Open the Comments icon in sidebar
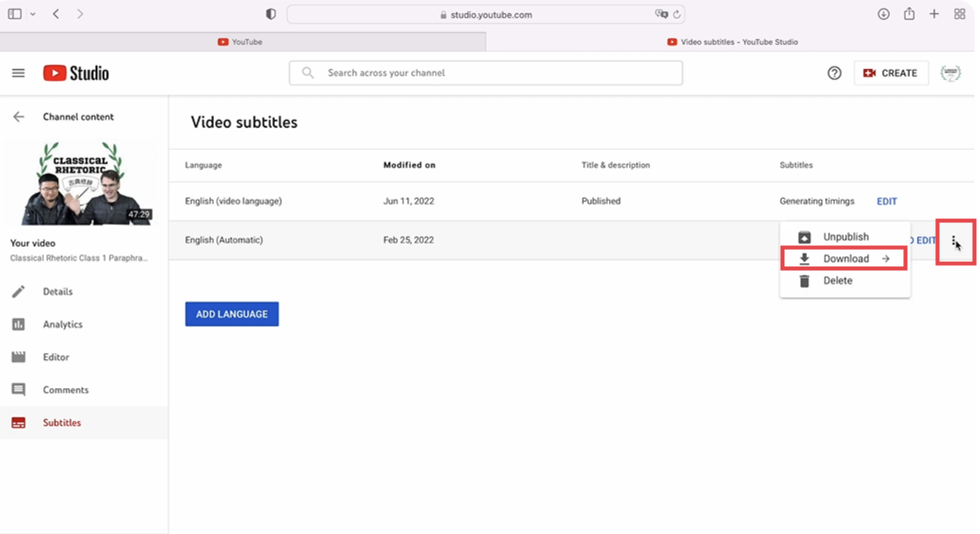 click(x=18, y=390)
